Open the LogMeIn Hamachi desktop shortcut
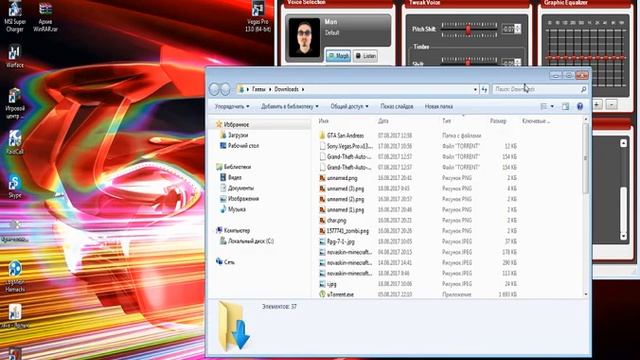The width and height of the screenshot is (640, 360). (15, 277)
